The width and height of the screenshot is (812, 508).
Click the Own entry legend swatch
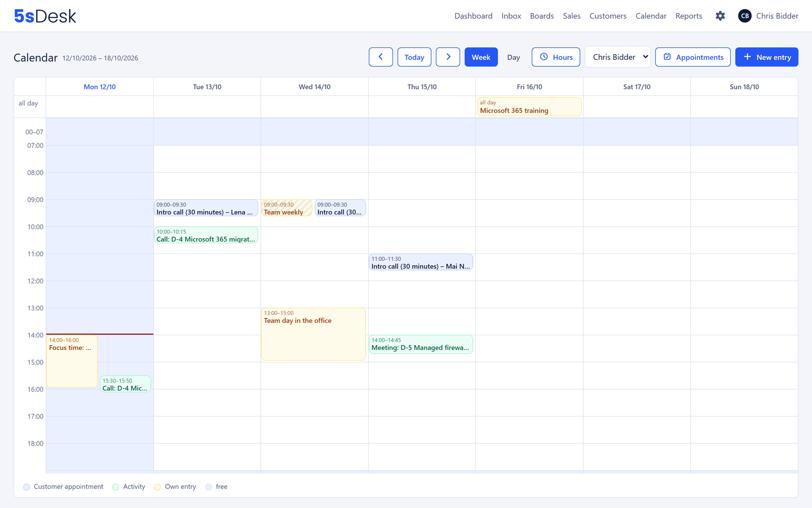click(157, 487)
